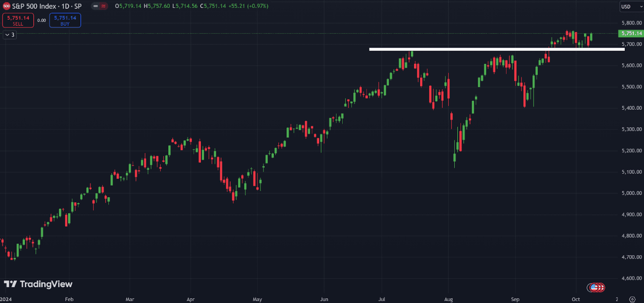644x303 pixels.
Task: Click the May label on time axis
Action: pyautogui.click(x=257, y=299)
